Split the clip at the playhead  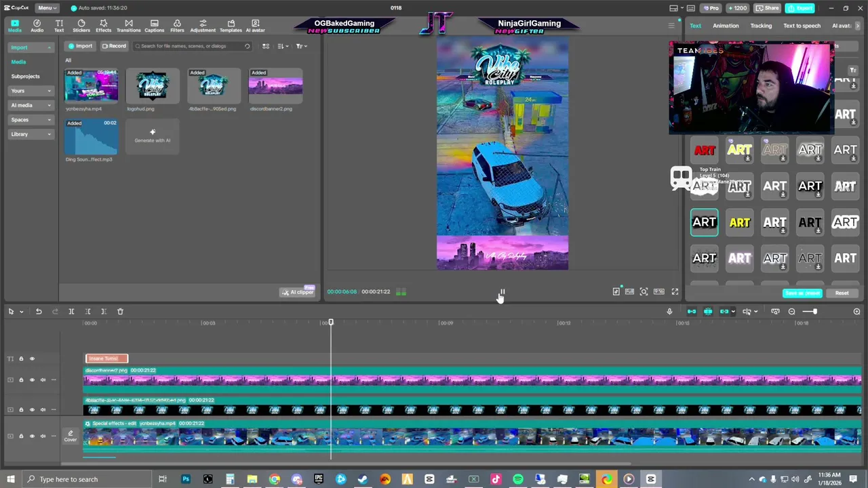[71, 311]
